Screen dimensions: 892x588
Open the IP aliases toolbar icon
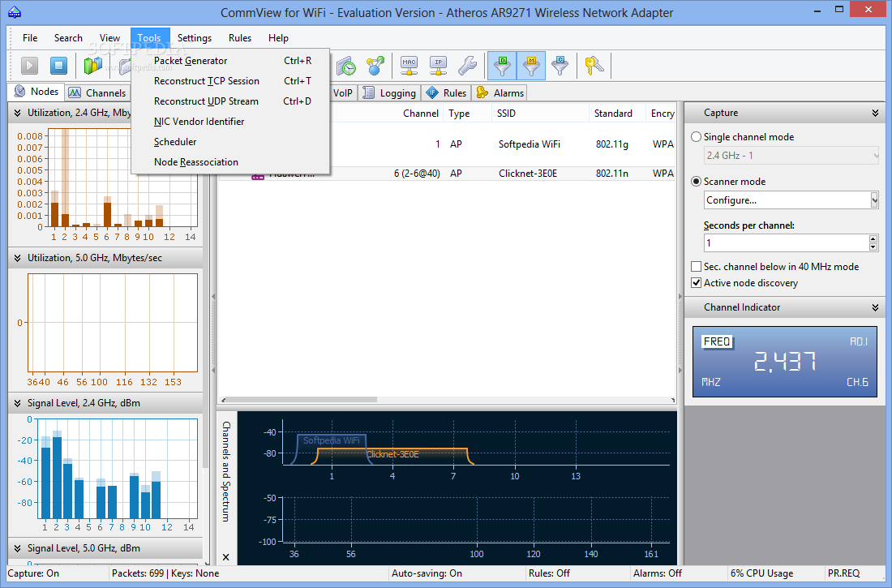[438, 66]
